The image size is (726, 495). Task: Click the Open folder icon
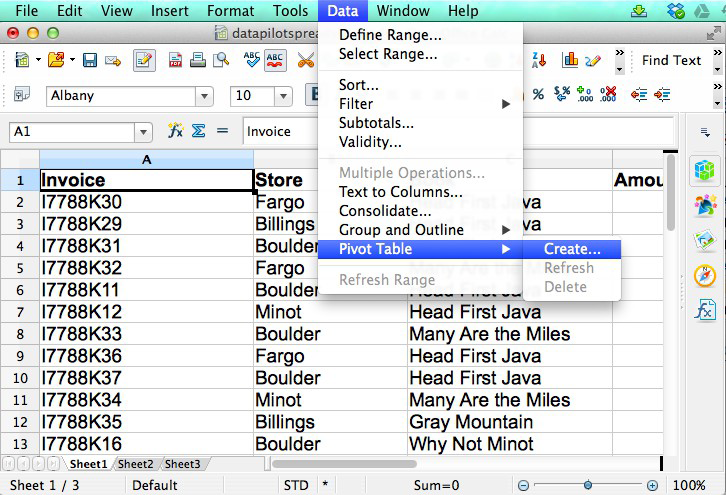(x=56, y=60)
